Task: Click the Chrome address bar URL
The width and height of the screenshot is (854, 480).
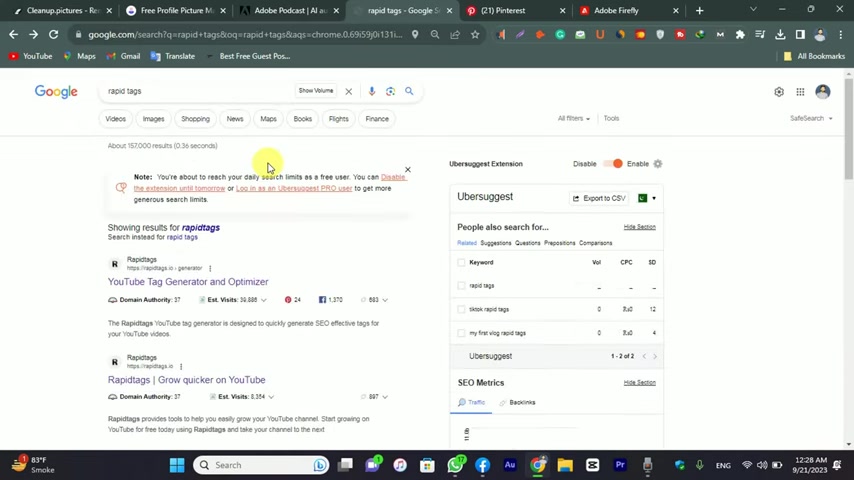Action: tap(245, 34)
